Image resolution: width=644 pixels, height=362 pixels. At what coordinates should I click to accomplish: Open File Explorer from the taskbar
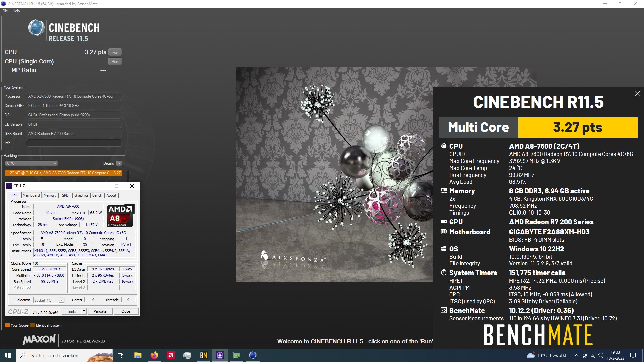[x=138, y=355]
